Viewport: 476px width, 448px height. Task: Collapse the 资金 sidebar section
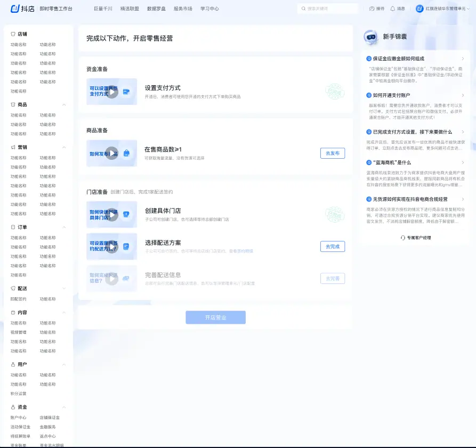coord(64,407)
